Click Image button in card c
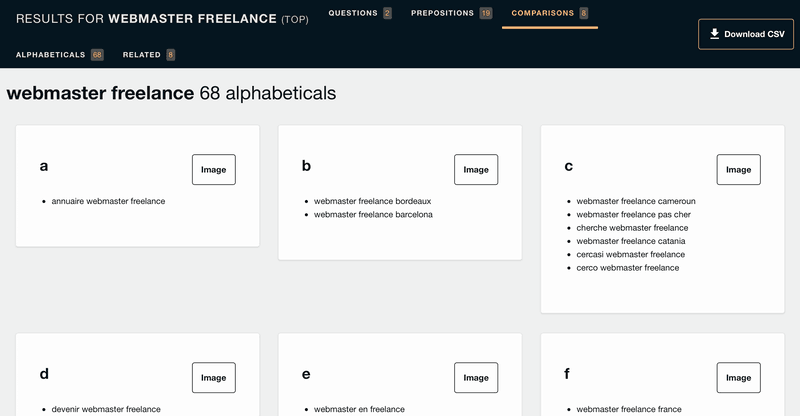Image resolution: width=800 pixels, height=416 pixels. (738, 169)
